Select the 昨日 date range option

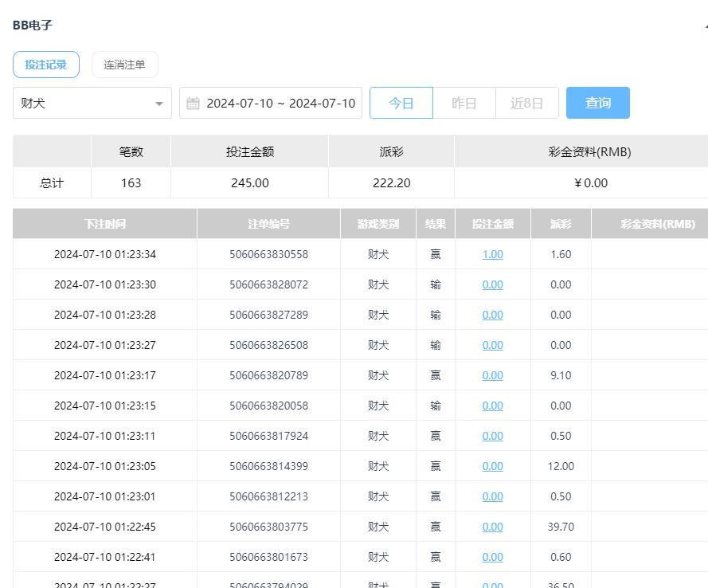pyautogui.click(x=464, y=104)
